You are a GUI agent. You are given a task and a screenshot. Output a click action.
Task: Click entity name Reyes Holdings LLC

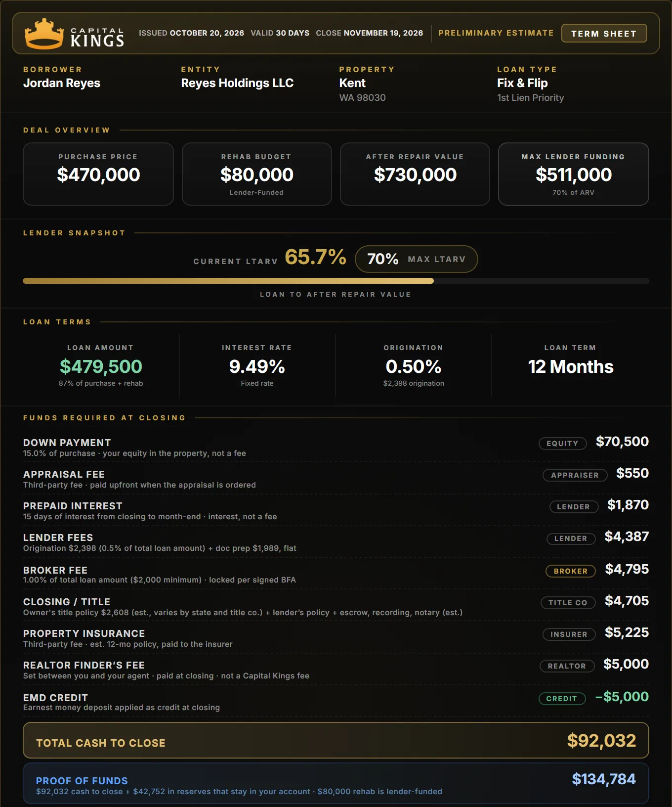coord(237,83)
